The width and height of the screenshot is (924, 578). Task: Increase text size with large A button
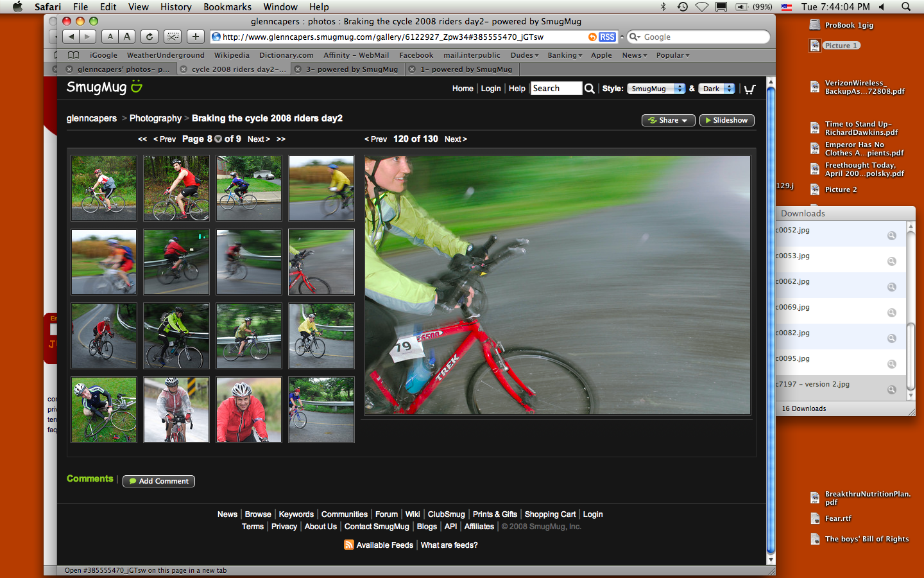point(127,37)
